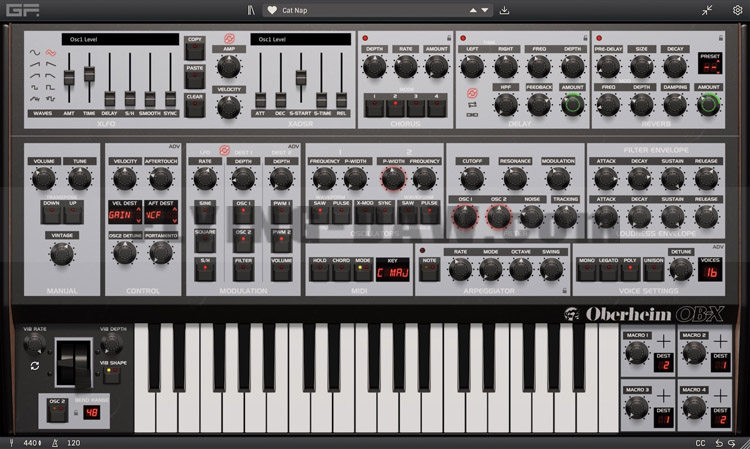Add Macro 1 destination with plus icon
The image size is (750, 449).
tap(663, 341)
